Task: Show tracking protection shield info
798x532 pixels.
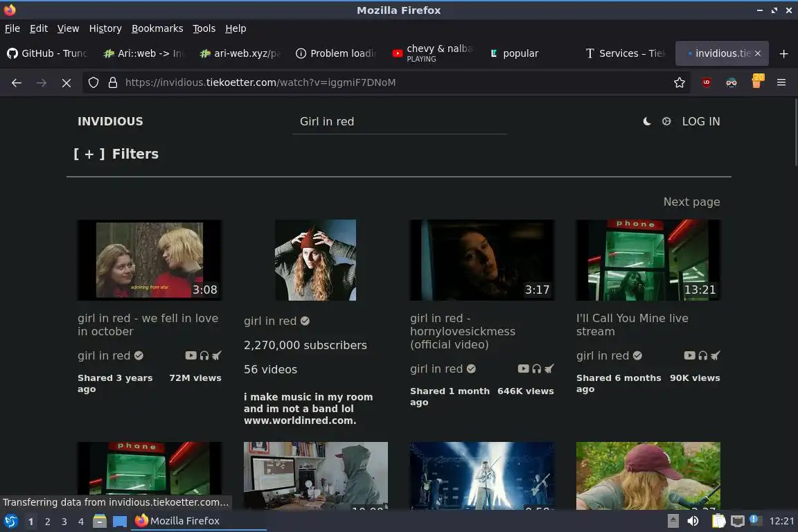Action: 93,82
